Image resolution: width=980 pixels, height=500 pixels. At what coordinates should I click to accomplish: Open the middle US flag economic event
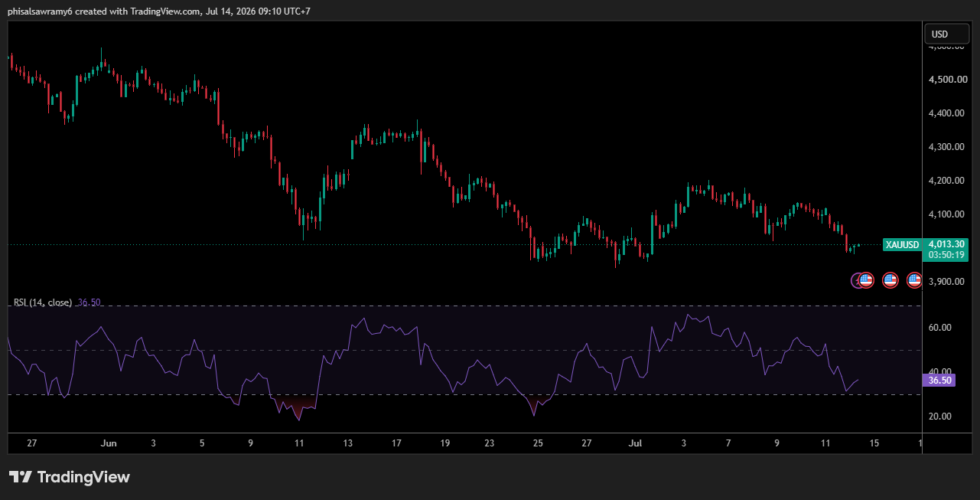(x=890, y=280)
